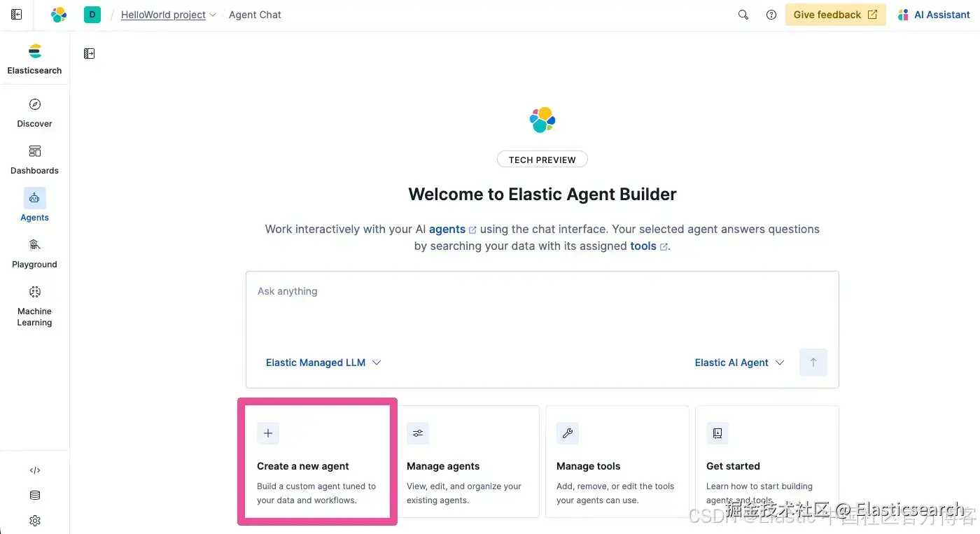The height and width of the screenshot is (534, 980).
Task: Open the Create a new agent card
Action: click(x=318, y=462)
